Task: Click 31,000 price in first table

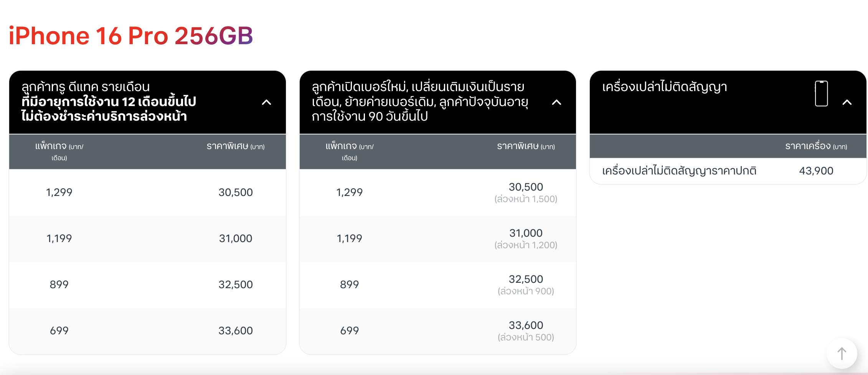Action: (x=236, y=239)
